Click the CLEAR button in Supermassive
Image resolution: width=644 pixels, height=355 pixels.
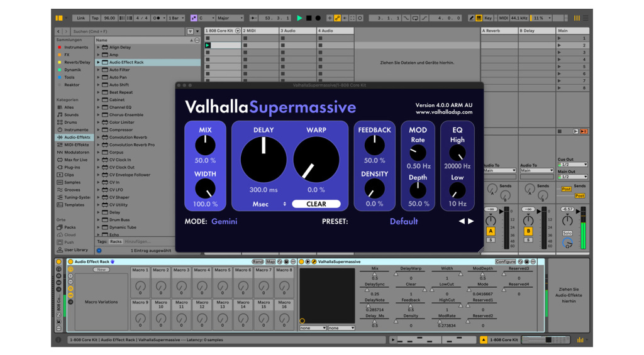(316, 204)
